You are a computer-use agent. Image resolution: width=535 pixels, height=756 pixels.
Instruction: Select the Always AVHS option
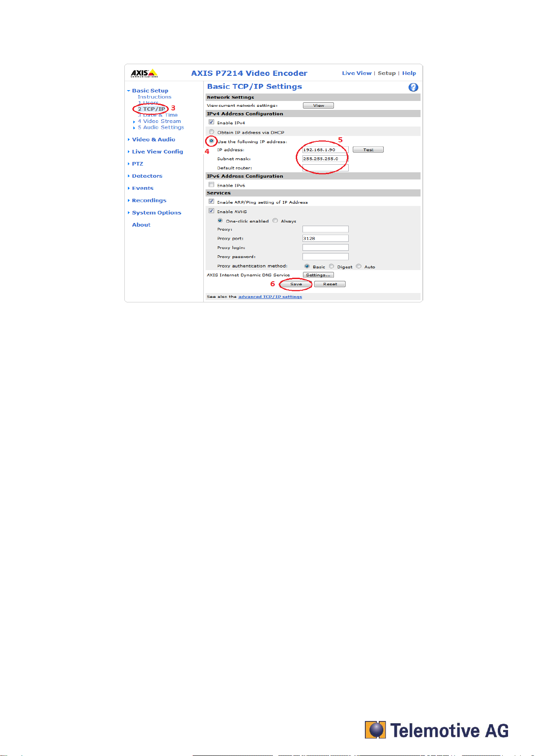(x=275, y=221)
